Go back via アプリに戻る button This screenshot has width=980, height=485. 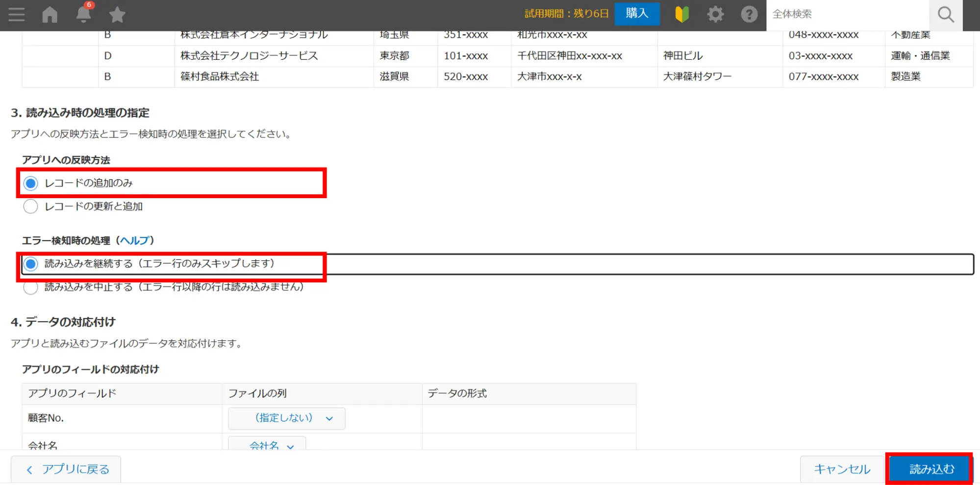tap(66, 469)
